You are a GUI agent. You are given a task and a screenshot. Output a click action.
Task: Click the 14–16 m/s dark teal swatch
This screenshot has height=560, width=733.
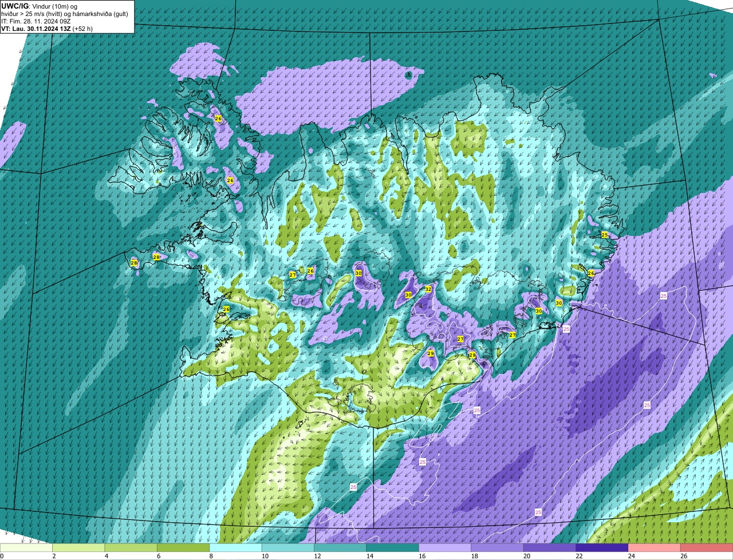coord(393,547)
